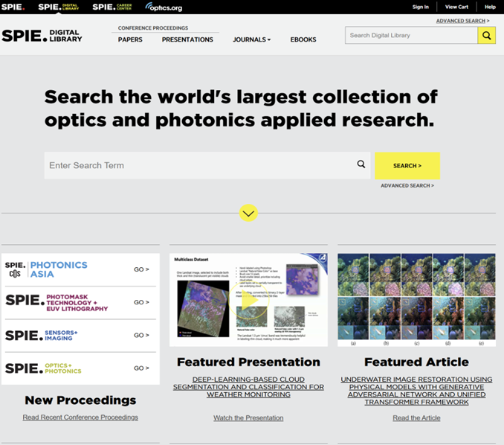This screenshot has height=445, width=504.
Task: Click Read Recent Conference Proceedings link
Action: coord(80,417)
